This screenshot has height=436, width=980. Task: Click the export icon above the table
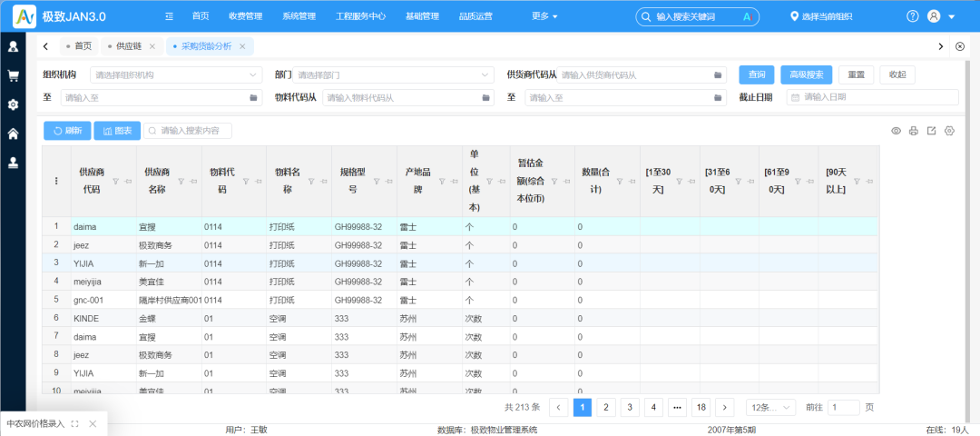[x=931, y=131]
